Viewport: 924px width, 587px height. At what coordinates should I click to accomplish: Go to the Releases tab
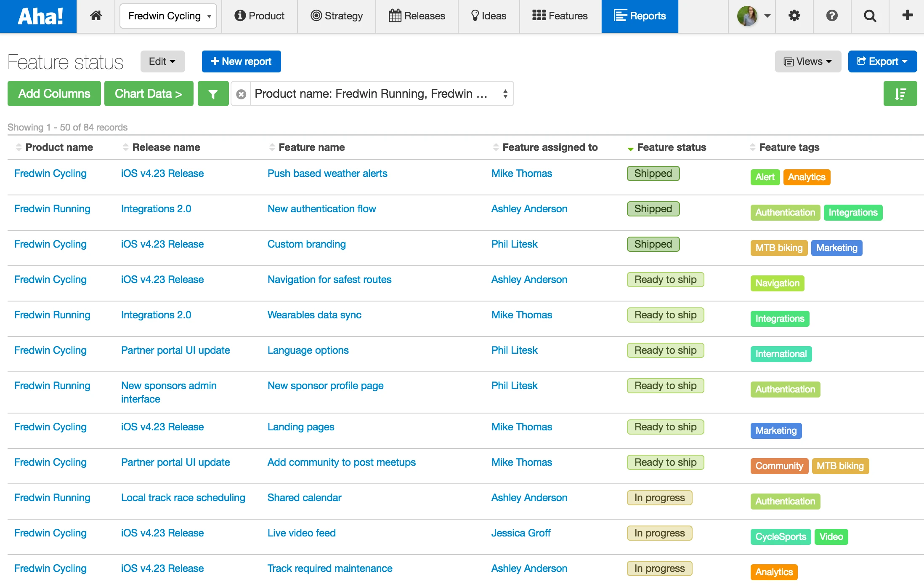point(417,16)
